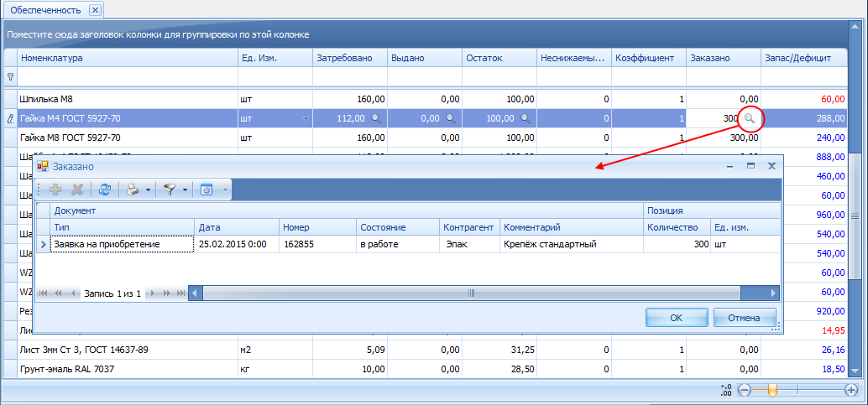Close the Обеспеченность tab

[95, 10]
